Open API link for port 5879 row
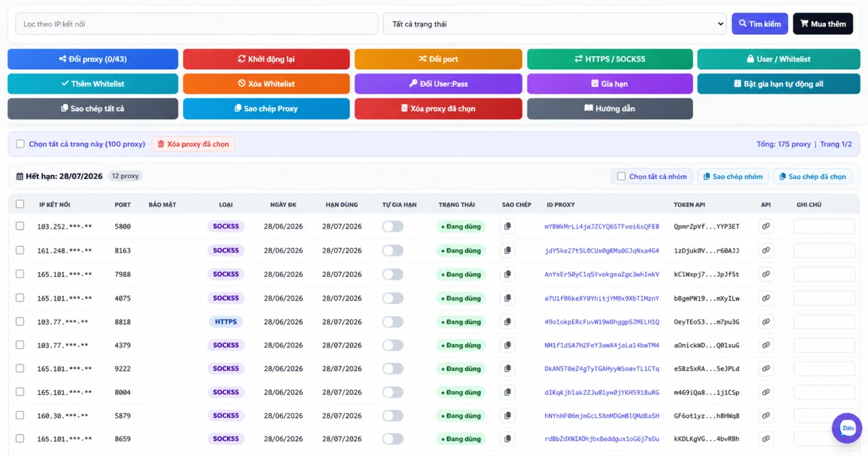The image size is (868, 456). [x=766, y=415]
